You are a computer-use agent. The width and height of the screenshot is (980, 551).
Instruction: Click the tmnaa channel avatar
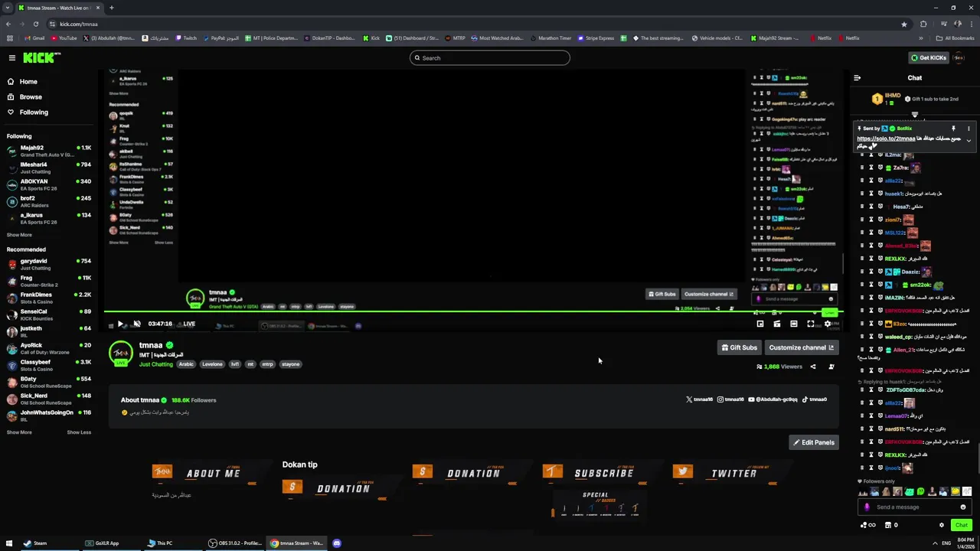coord(120,353)
